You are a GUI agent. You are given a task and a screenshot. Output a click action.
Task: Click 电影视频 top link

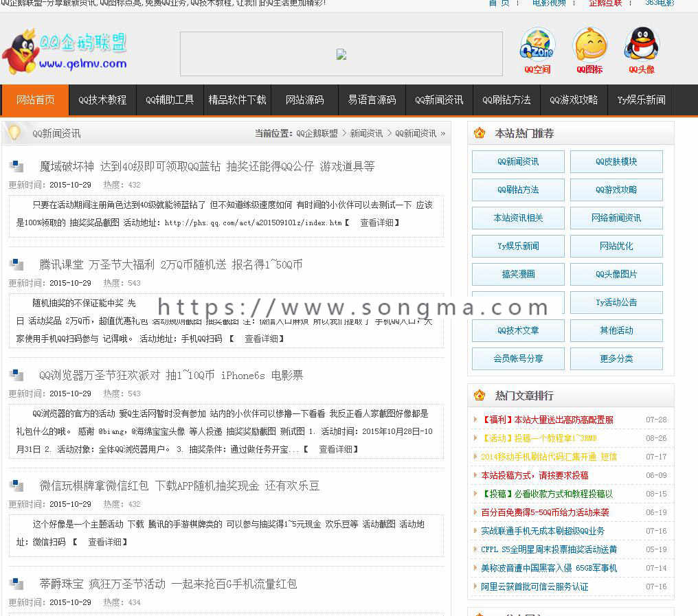pos(550,3)
